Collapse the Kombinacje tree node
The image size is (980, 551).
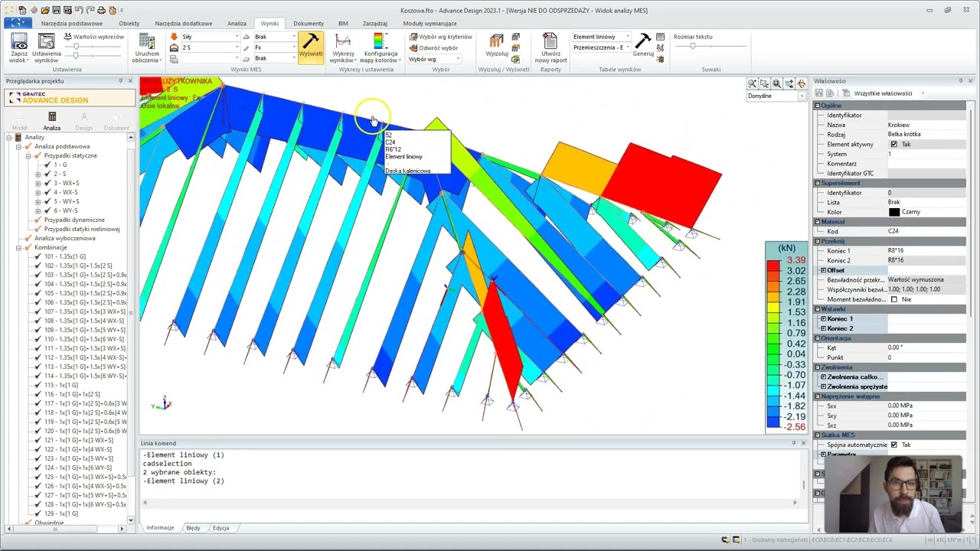click(x=18, y=247)
